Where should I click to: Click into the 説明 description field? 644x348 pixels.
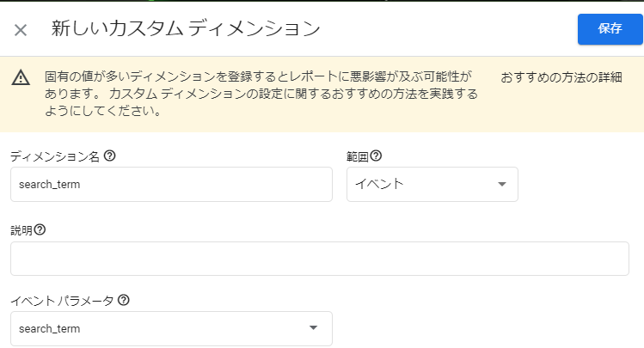click(321, 259)
